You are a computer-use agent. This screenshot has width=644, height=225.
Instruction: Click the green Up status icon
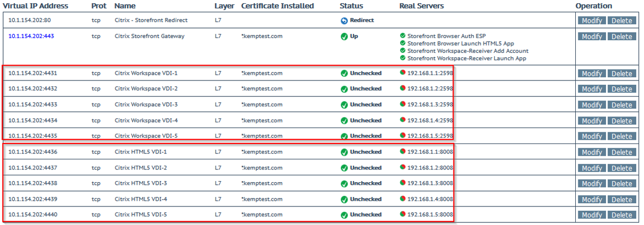[x=344, y=37]
